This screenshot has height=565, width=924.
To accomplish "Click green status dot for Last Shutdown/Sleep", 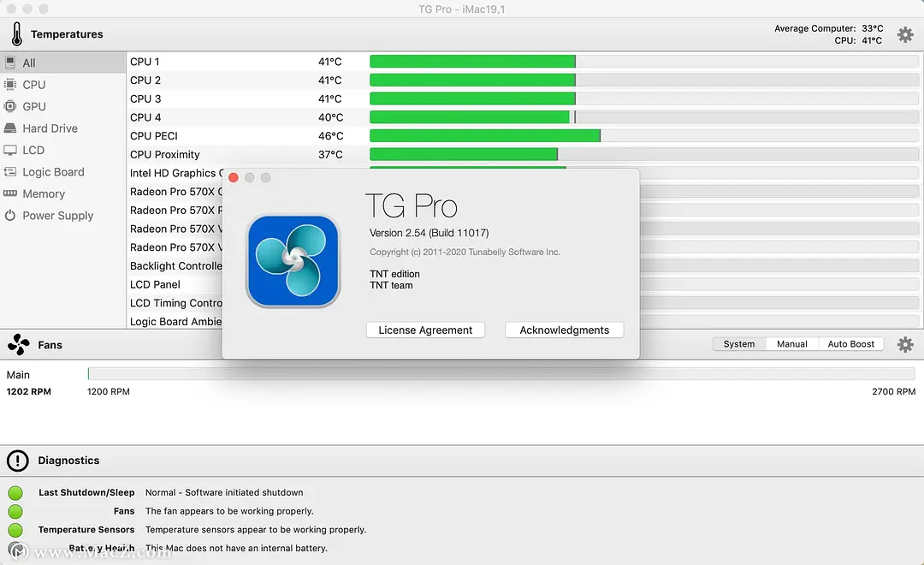I will tap(16, 492).
